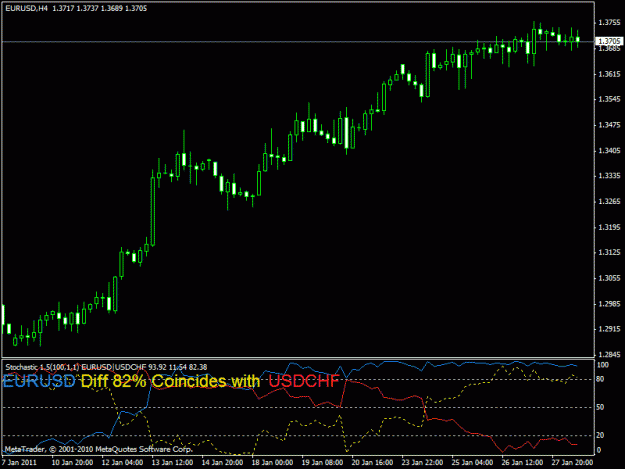Click the '14 Jan 20:00' time axis label
This screenshot has width=625, height=469.
tap(222, 463)
